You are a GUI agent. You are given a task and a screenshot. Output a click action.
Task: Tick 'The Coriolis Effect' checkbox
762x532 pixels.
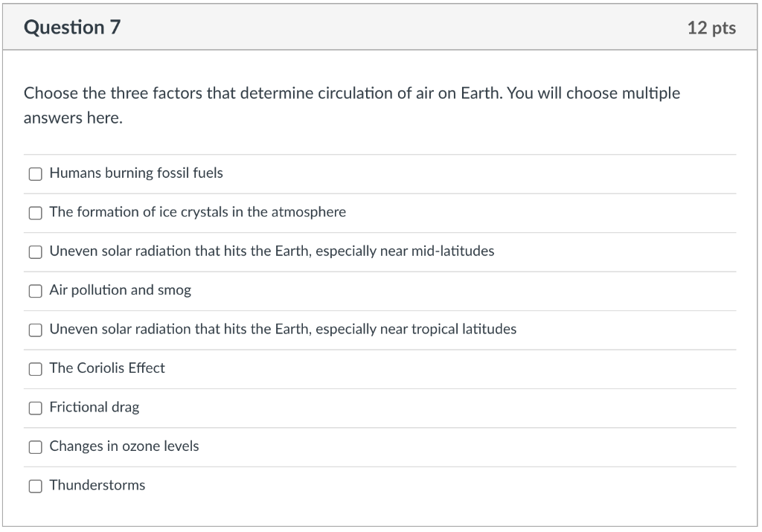(35, 369)
